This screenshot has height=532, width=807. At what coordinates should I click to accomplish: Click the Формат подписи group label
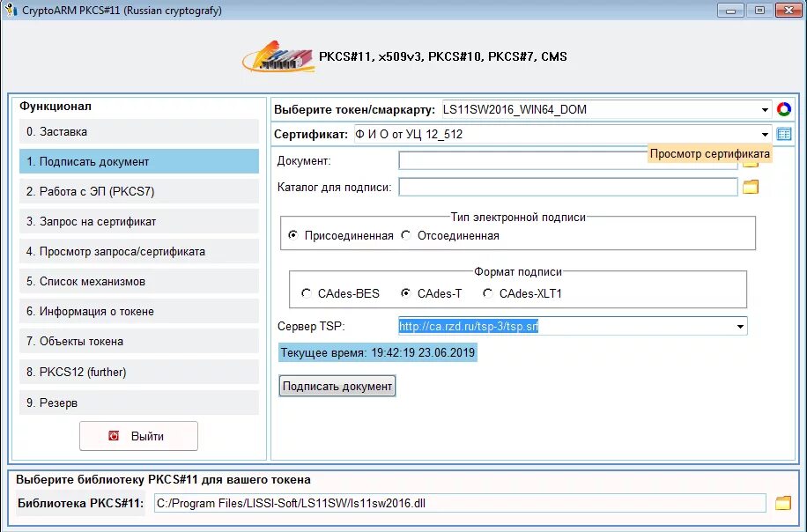[518, 271]
